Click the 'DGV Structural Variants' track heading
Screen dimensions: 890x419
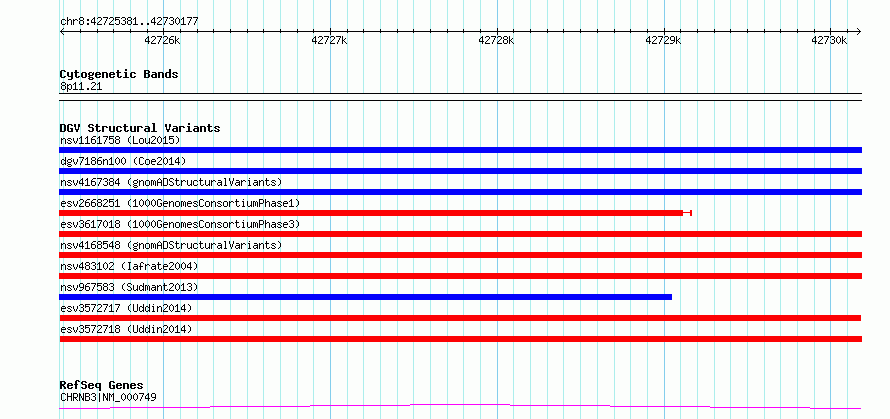pos(140,128)
